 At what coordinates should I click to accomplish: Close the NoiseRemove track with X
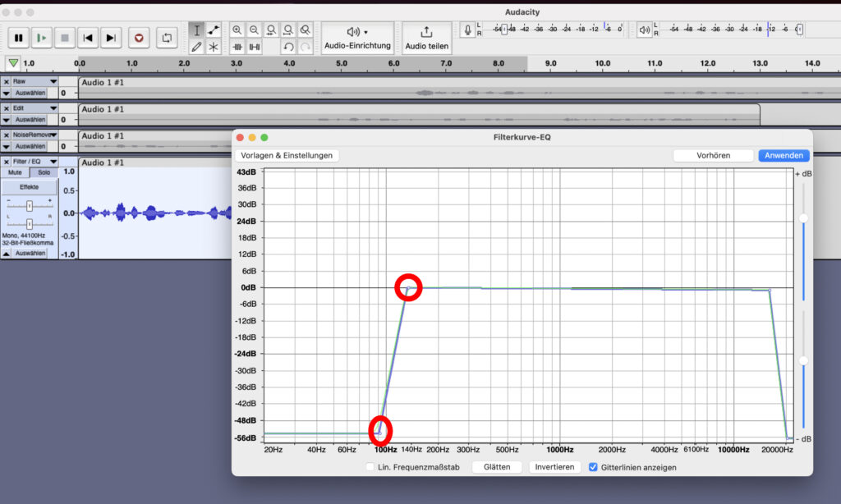[6, 135]
